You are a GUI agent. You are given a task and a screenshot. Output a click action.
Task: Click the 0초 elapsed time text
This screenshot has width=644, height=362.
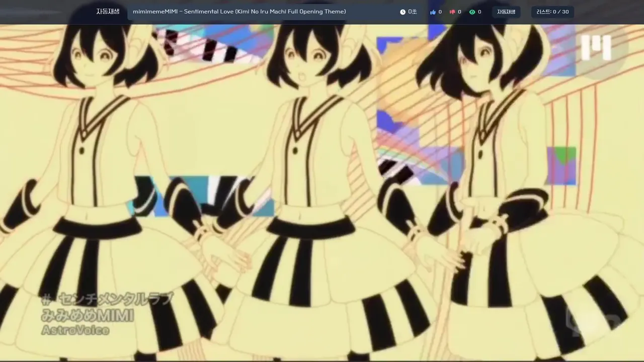click(413, 12)
